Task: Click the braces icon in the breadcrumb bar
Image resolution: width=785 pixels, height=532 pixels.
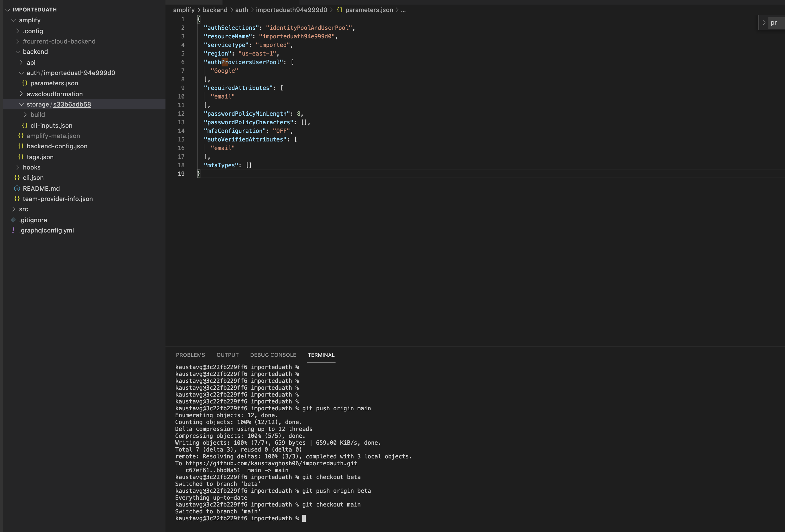Action: pos(340,10)
